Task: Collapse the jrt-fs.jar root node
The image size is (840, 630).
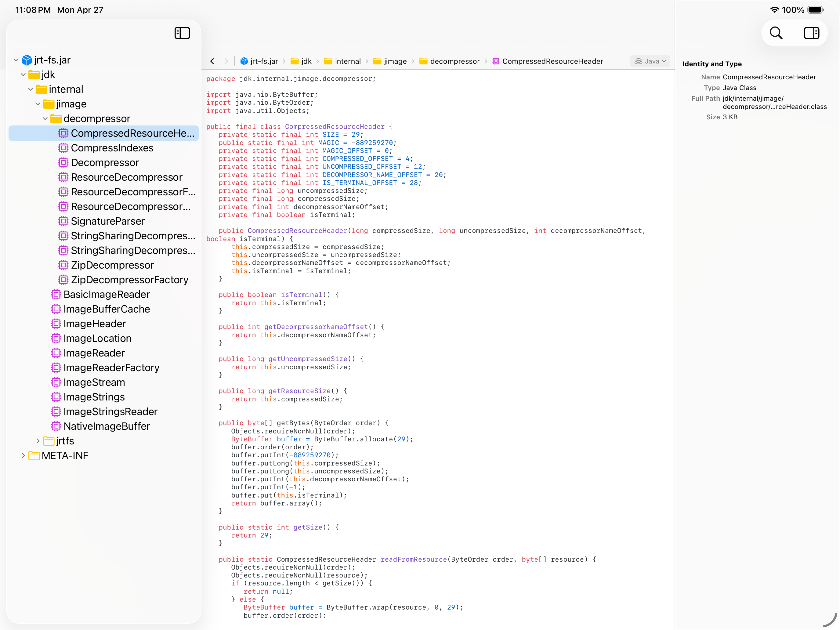Action: point(16,60)
